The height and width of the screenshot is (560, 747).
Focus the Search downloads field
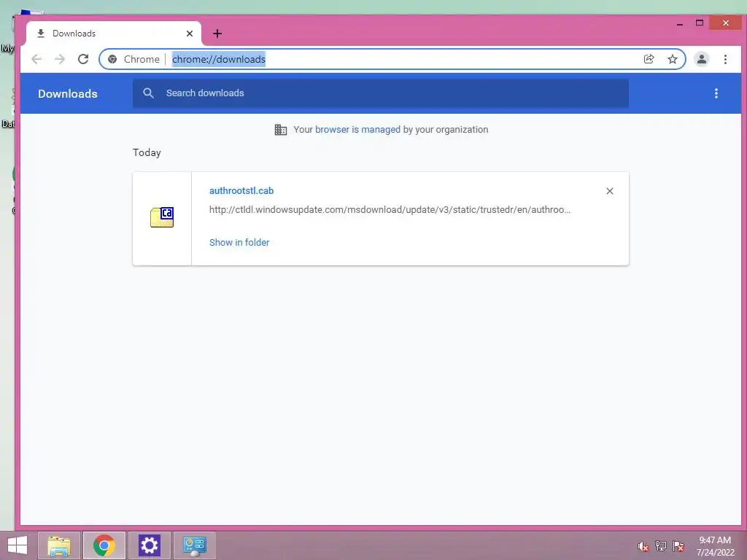(381, 93)
